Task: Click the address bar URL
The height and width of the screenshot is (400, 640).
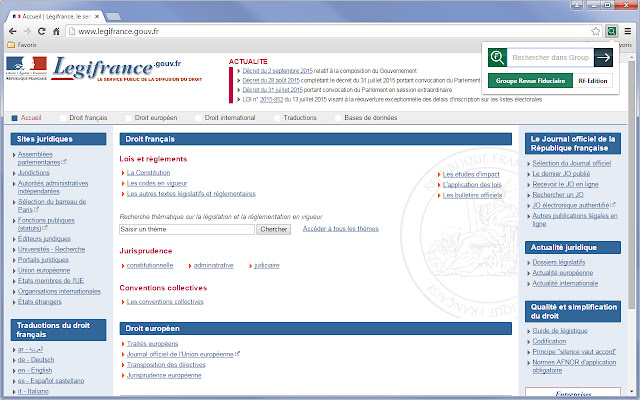Action: [118, 31]
